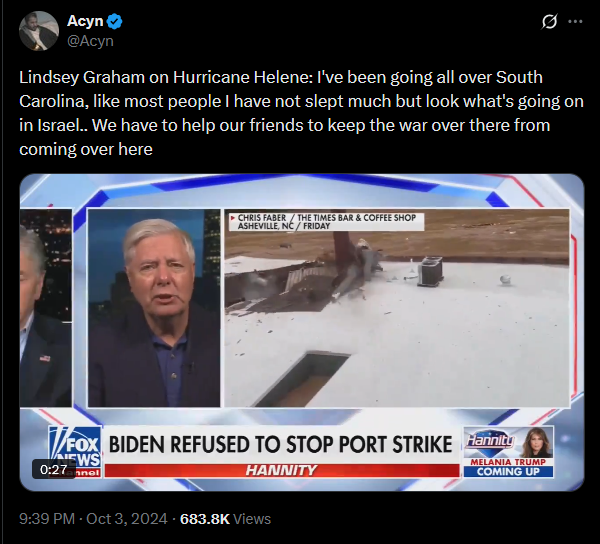This screenshot has height=544, width=600.
Task: Click the Asheville rooftop damage footage
Action: 397,308
